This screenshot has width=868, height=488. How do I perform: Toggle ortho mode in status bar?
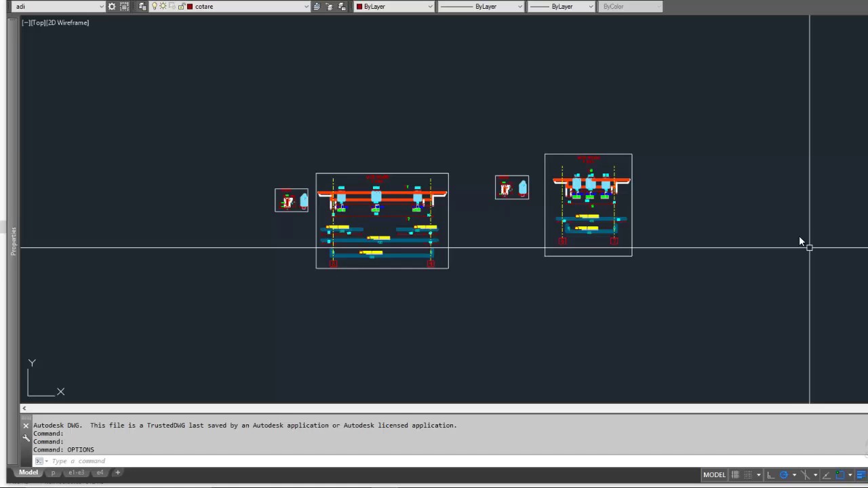[x=771, y=474]
